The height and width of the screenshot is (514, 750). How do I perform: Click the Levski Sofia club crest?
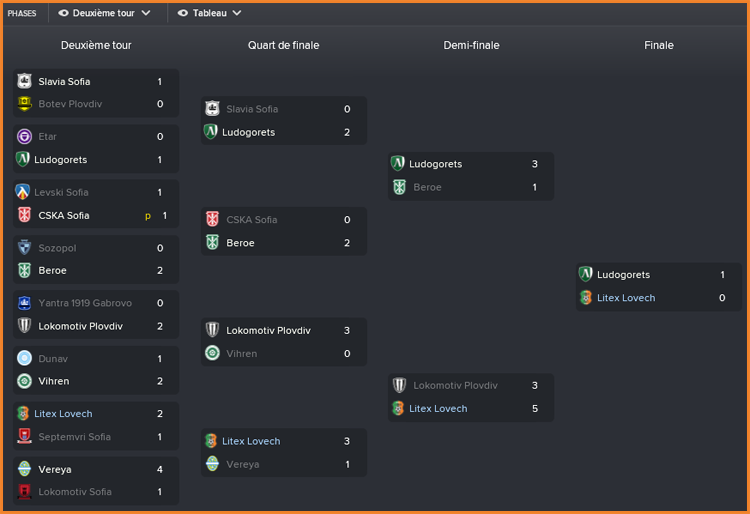pyautogui.click(x=22, y=192)
